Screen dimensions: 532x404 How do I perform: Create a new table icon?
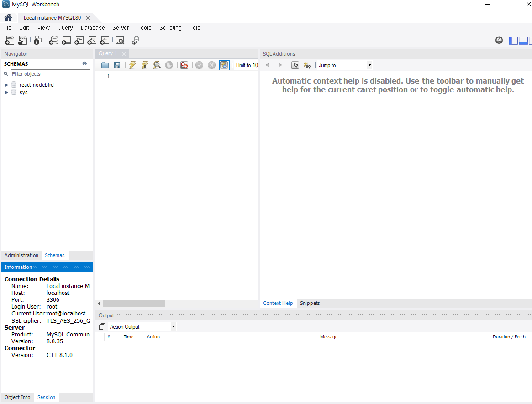coord(66,40)
